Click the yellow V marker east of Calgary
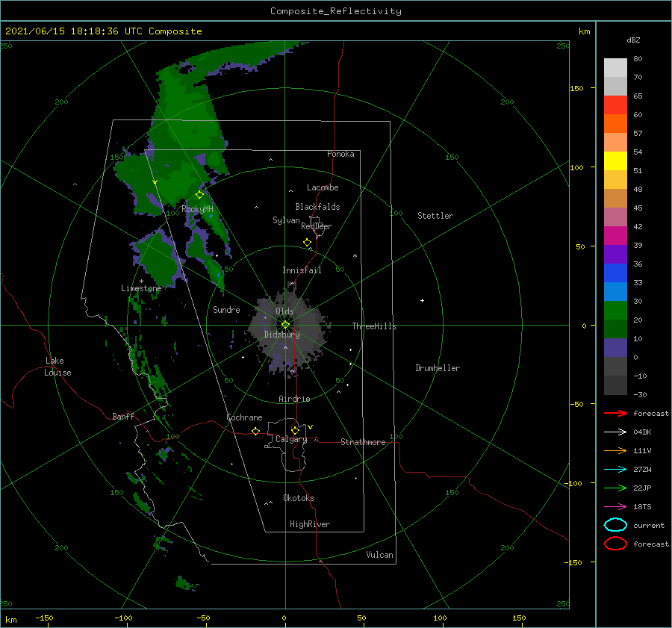 pyautogui.click(x=311, y=427)
